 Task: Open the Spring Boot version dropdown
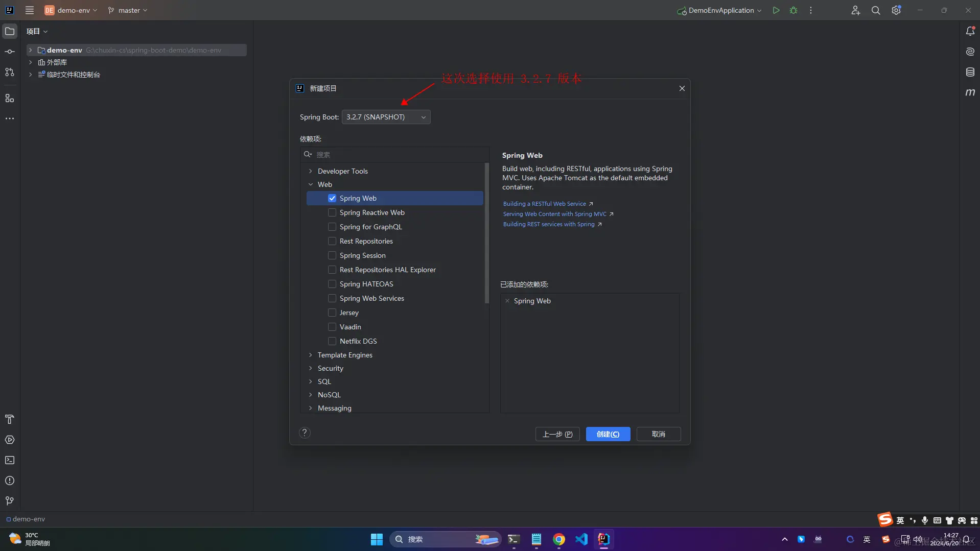(386, 117)
